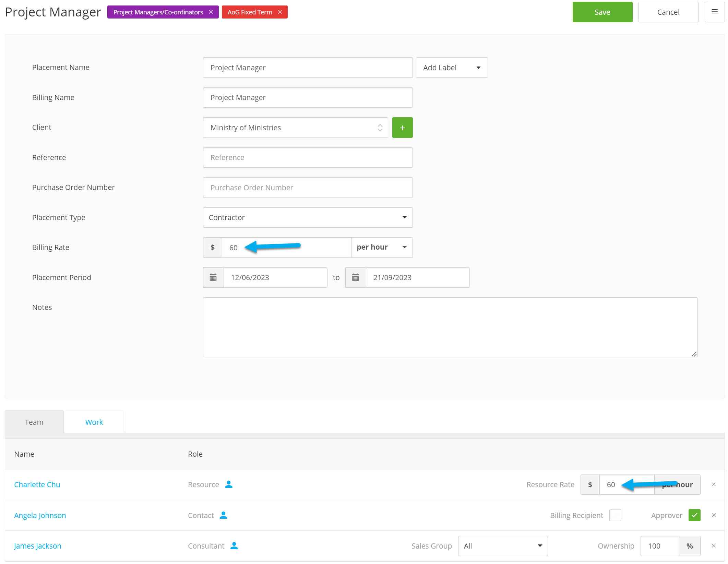
Task: Click the placement start date 12/06/2023 field
Action: 275,277
